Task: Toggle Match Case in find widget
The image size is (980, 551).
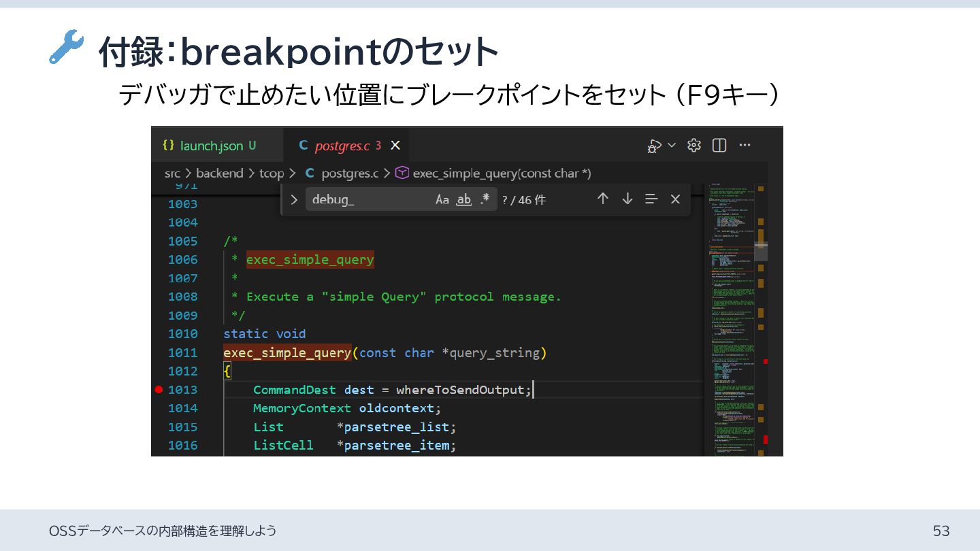Action: 442,199
